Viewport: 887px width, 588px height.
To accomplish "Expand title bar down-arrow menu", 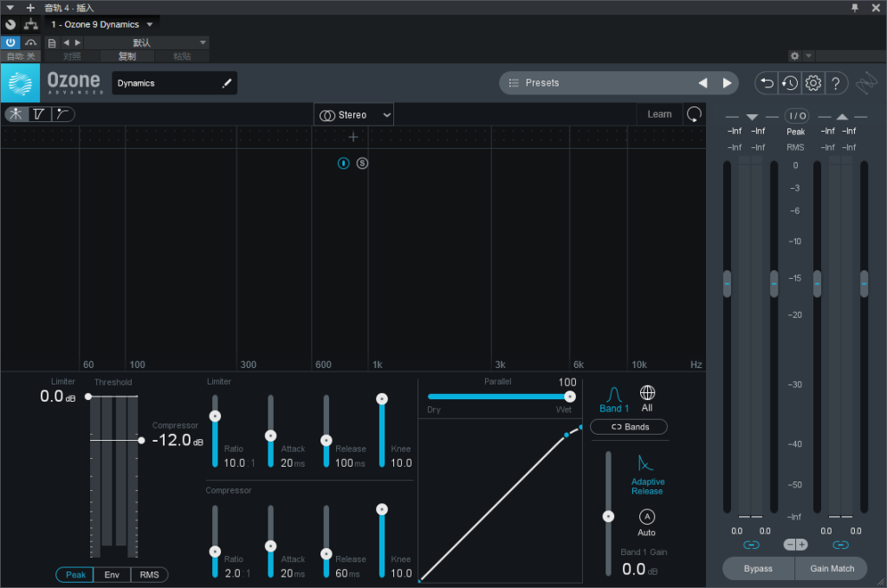I will (x=10, y=8).
